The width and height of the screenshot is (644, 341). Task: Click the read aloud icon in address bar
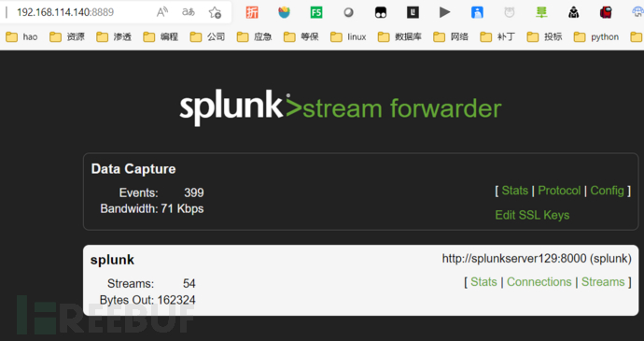point(162,12)
